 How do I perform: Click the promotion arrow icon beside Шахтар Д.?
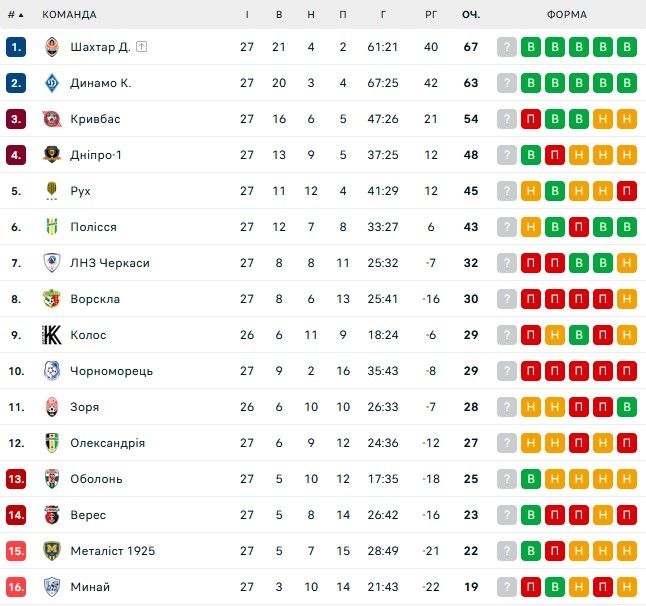pyautogui.click(x=142, y=47)
